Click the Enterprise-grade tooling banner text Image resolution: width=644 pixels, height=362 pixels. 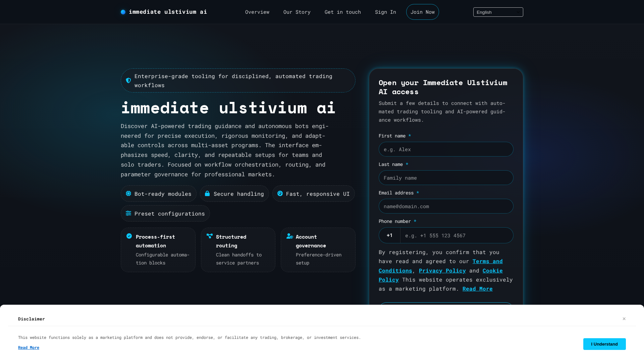click(x=233, y=80)
